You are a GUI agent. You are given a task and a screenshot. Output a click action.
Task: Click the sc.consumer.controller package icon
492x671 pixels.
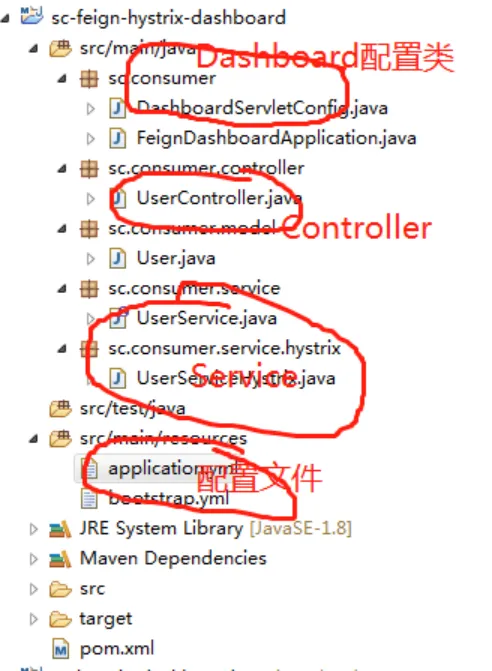[x=89, y=169]
